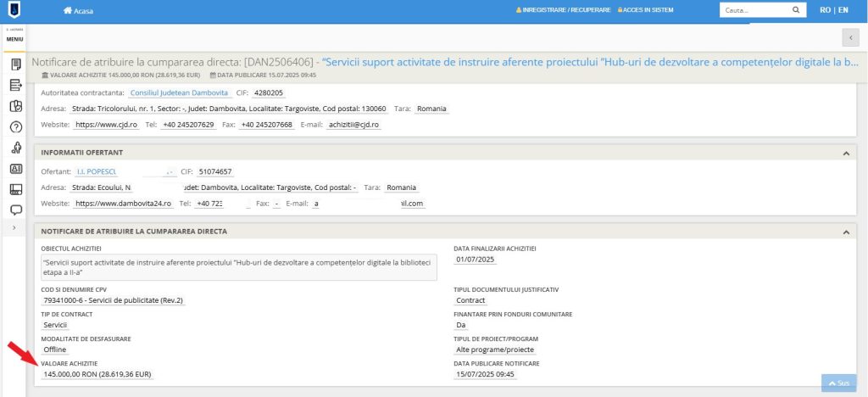Click the search magnifier icon
The width and height of the screenshot is (868, 397).
click(x=795, y=10)
